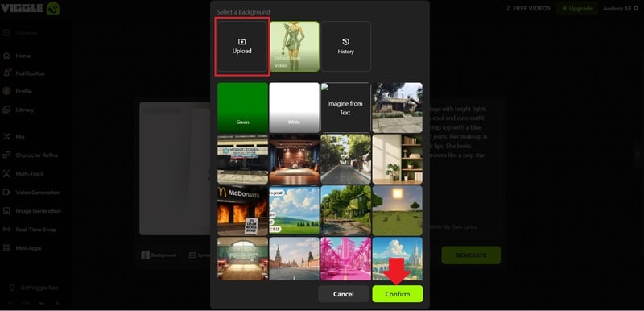Image resolution: width=644 pixels, height=311 pixels.
Task: Select the Default from Video thumbnail
Action: [x=295, y=47]
